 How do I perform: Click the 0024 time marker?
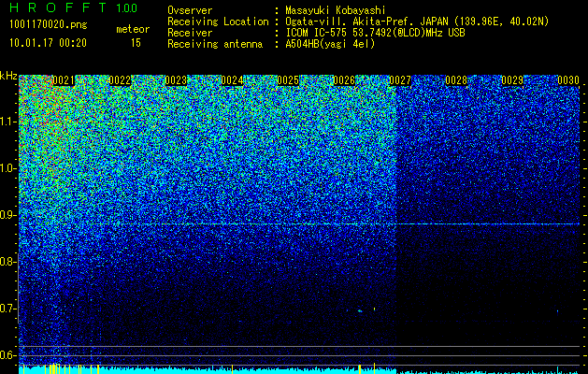232,80
